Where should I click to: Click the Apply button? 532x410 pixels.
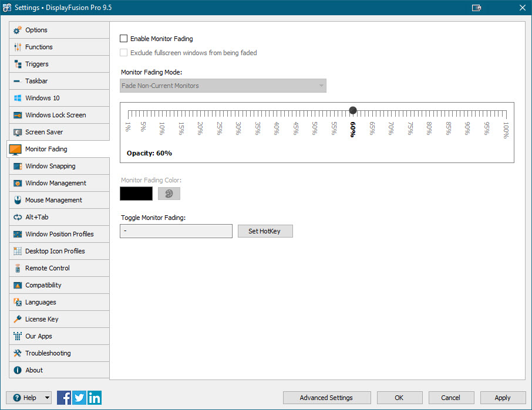503,398
